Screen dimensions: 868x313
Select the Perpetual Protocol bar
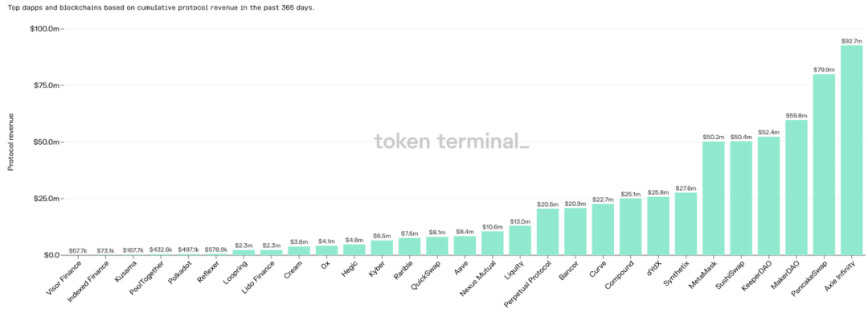coord(547,232)
